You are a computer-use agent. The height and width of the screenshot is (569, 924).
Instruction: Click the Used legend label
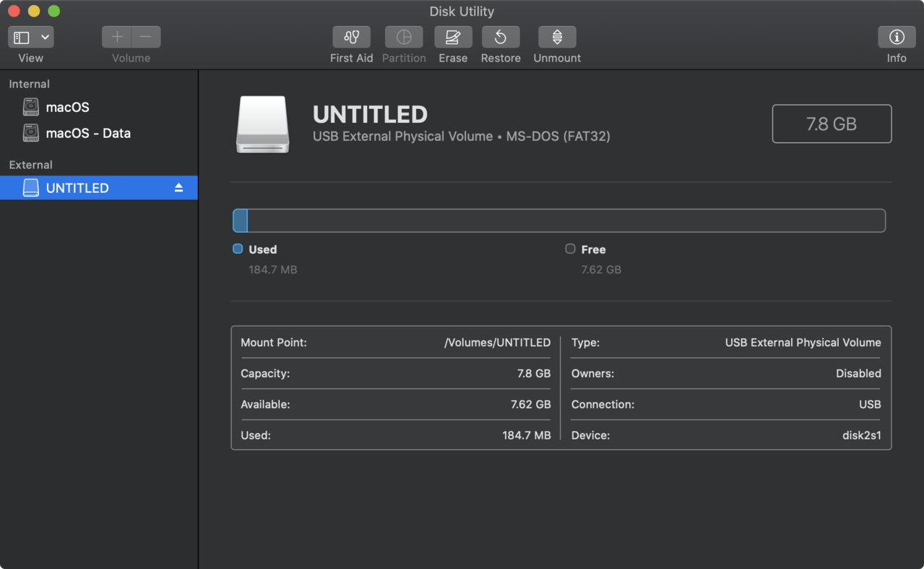tap(263, 249)
